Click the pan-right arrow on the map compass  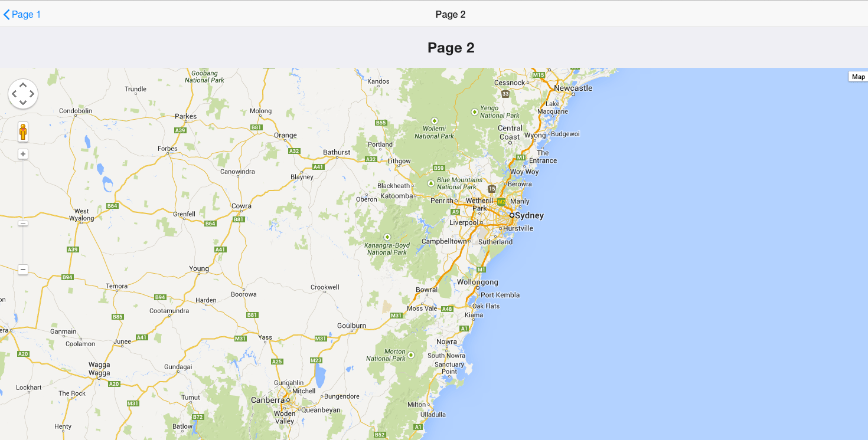click(31, 94)
